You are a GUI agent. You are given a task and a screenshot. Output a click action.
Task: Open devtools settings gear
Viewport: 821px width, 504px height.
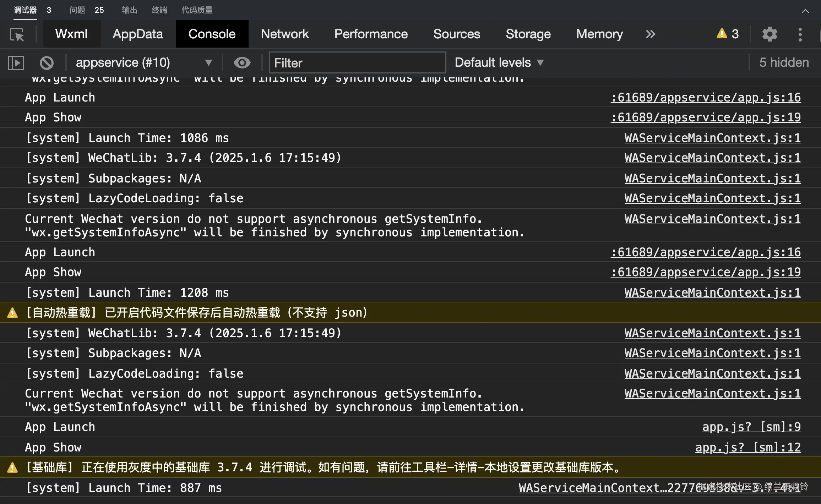(x=770, y=34)
